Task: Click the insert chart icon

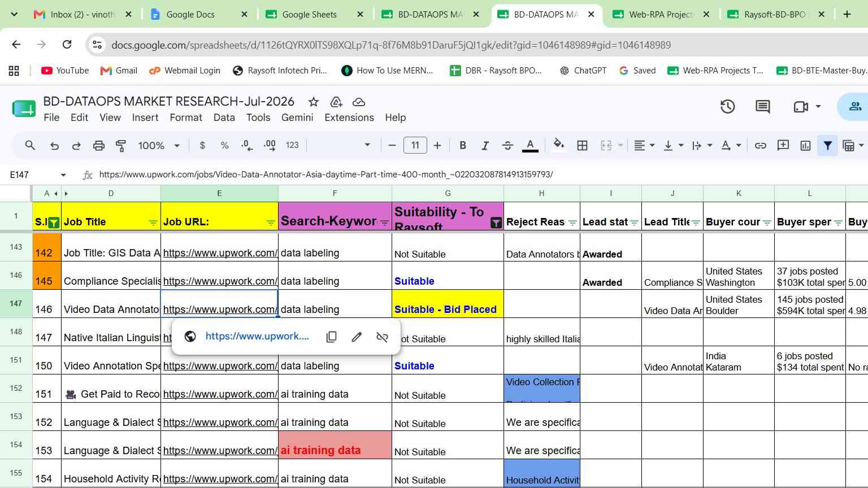Action: [805, 146]
